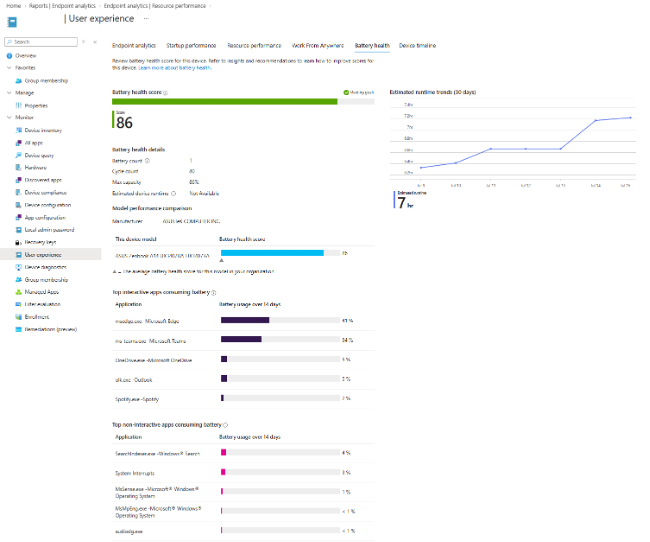
Task: Collapse the Manage section chevron
Action: 9,92
